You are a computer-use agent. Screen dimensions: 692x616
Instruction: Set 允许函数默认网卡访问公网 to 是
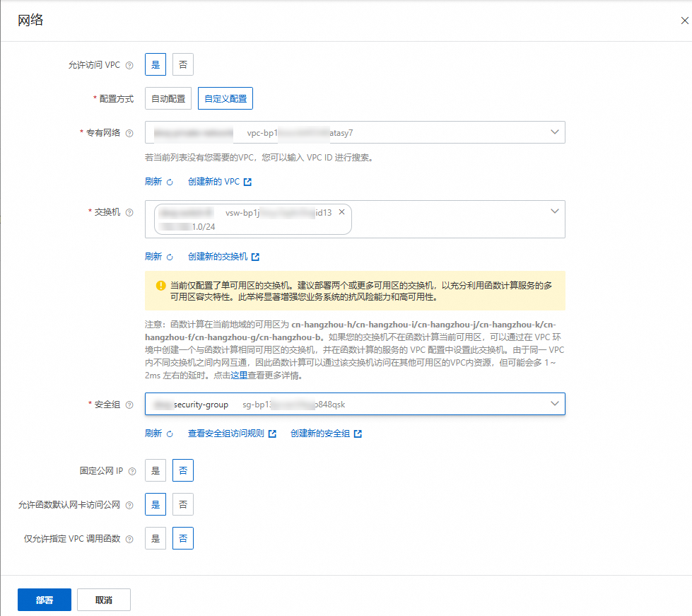coord(156,504)
